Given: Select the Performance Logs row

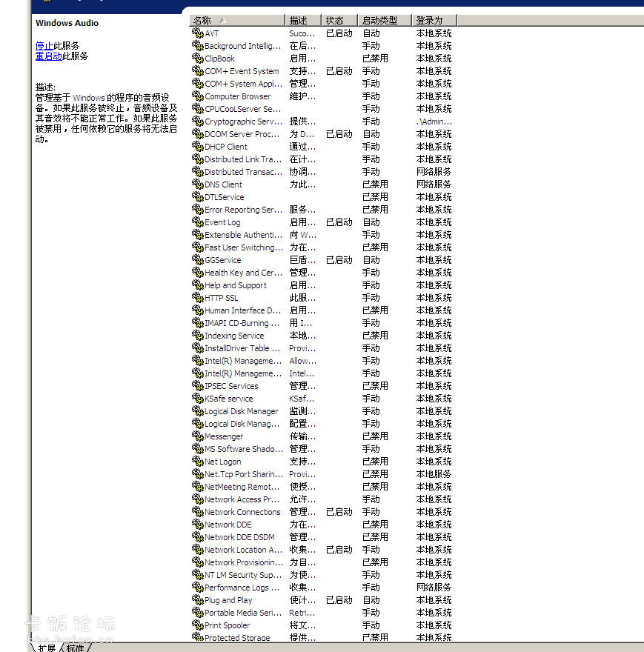Looking at the screenshot, I should click(322, 587).
